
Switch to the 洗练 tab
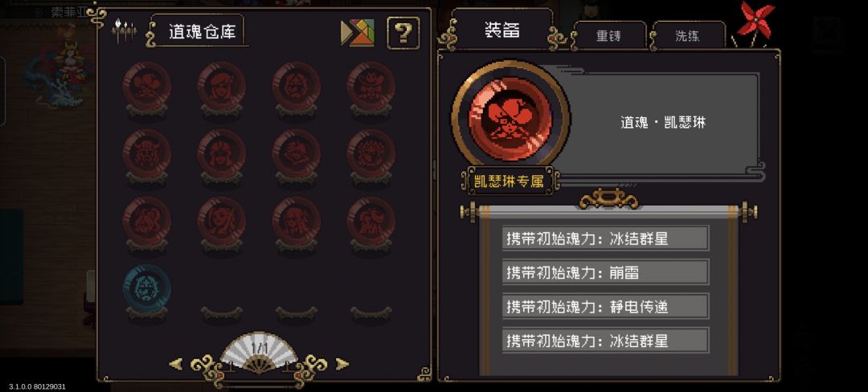coord(687,36)
